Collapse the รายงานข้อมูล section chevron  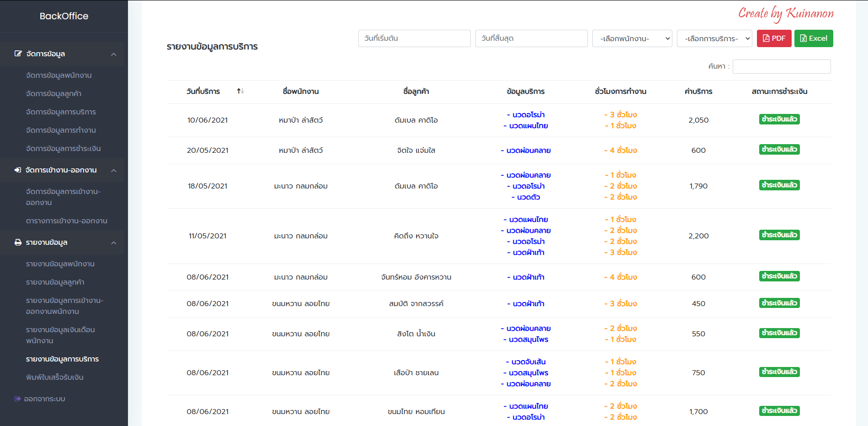click(x=114, y=243)
